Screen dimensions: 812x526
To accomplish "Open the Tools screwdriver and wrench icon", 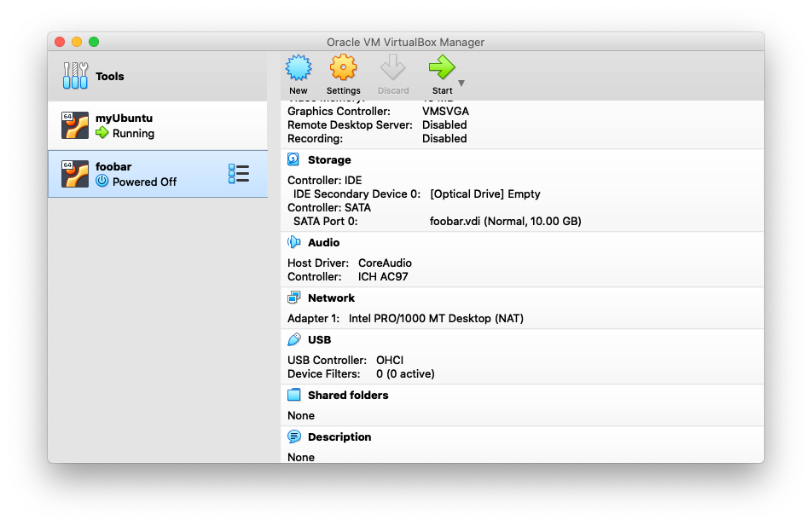I will (76, 76).
